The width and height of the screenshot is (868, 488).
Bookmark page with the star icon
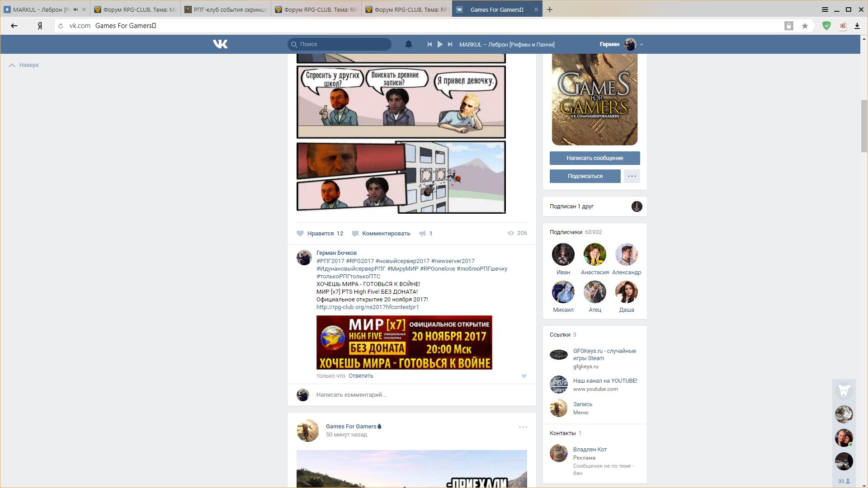pos(805,26)
